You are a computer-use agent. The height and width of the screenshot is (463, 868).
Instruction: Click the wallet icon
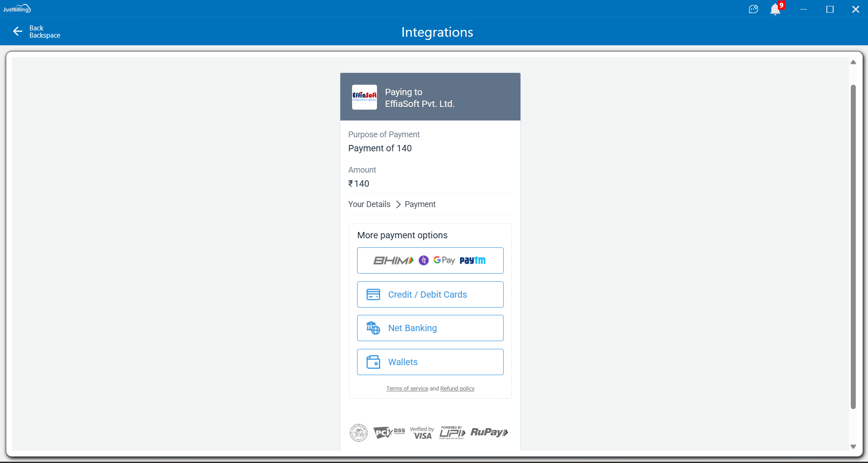373,362
